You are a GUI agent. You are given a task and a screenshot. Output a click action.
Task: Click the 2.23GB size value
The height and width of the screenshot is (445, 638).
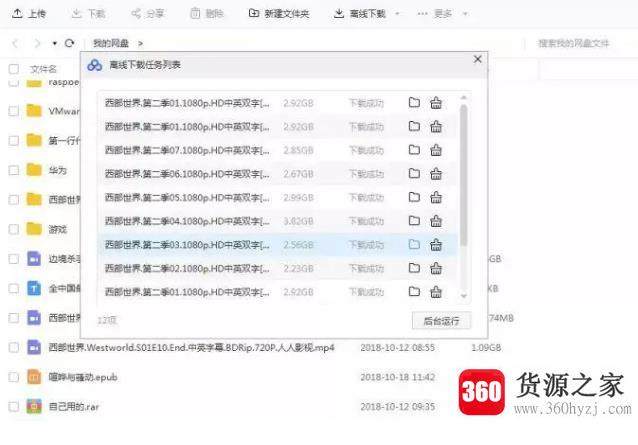pyautogui.click(x=298, y=268)
